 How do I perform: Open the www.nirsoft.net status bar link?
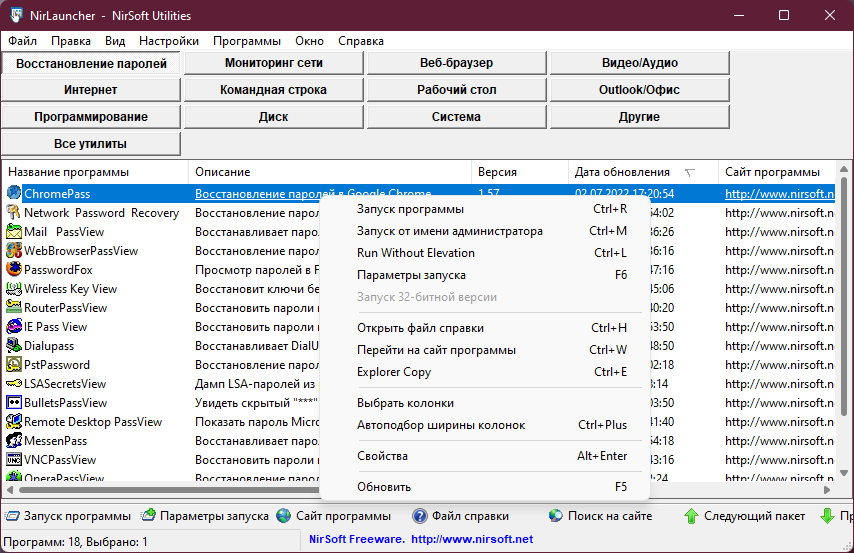point(472,539)
